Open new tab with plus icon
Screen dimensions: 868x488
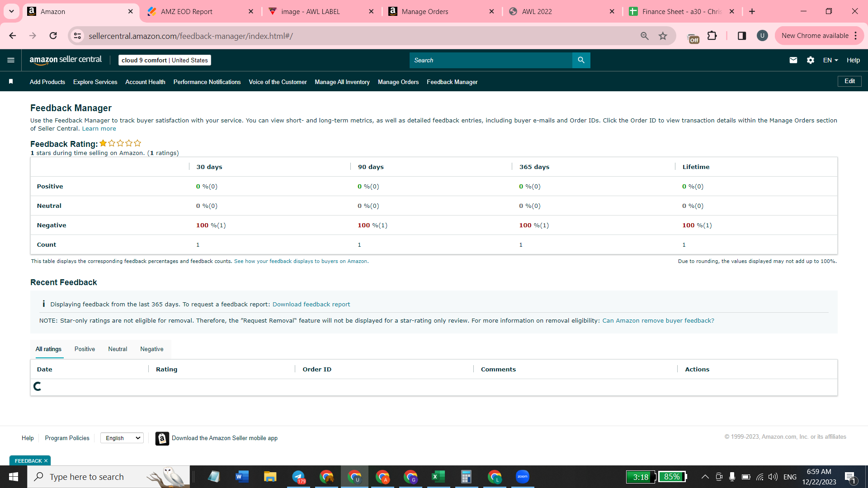point(752,11)
